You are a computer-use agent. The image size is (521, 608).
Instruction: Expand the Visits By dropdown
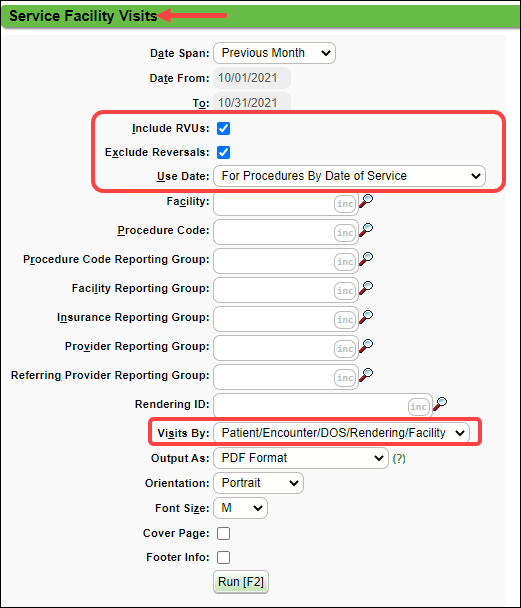tap(342, 433)
